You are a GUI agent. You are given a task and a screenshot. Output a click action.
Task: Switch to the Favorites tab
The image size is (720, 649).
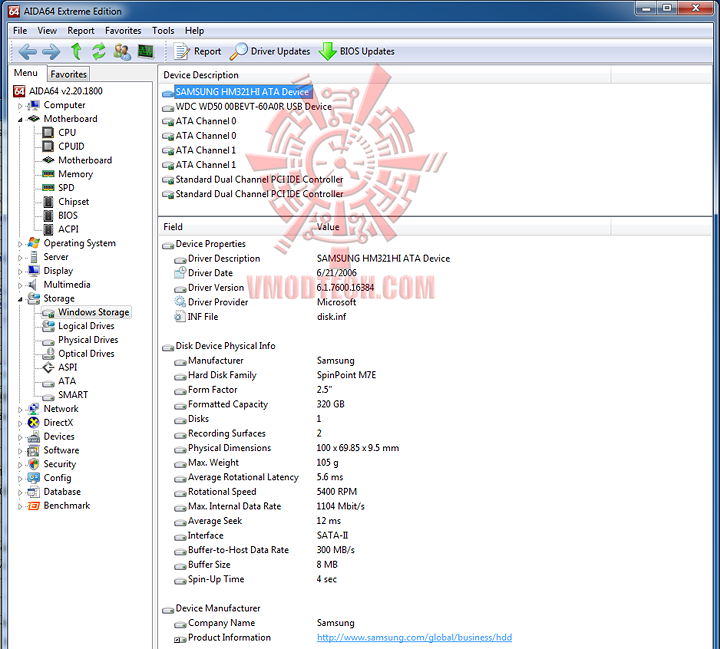(x=68, y=74)
